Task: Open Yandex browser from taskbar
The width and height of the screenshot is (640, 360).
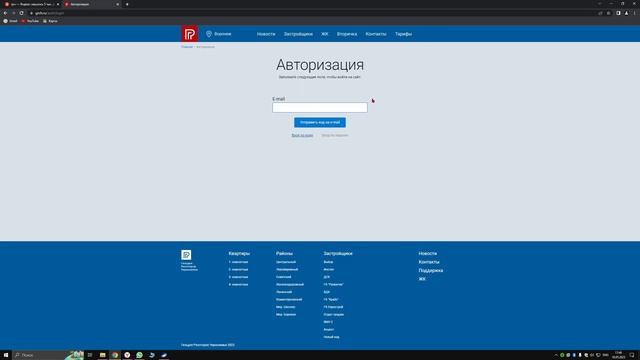Action: 127,355
